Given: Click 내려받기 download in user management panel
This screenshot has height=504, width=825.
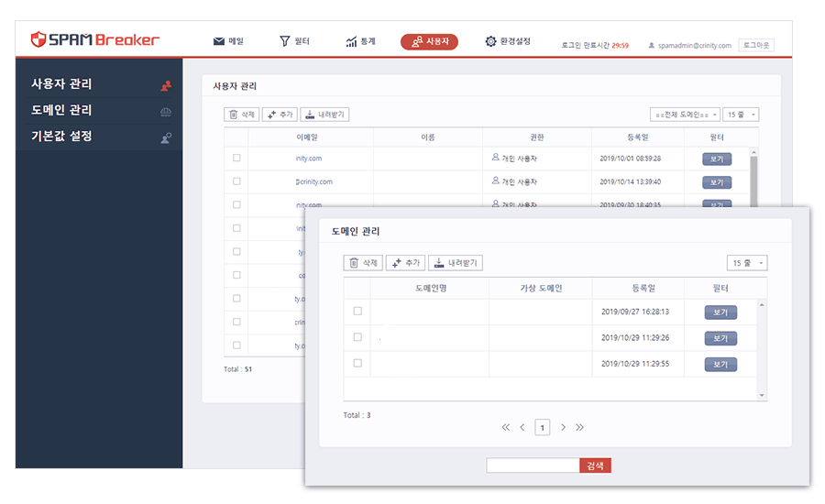Looking at the screenshot, I should [324, 115].
